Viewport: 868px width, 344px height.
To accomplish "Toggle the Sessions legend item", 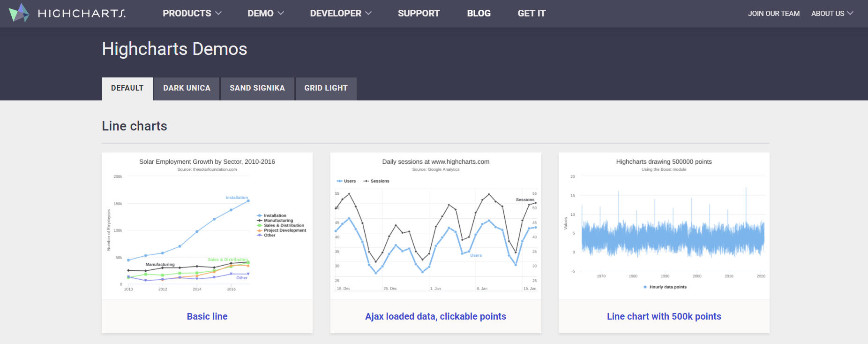I will tap(376, 181).
